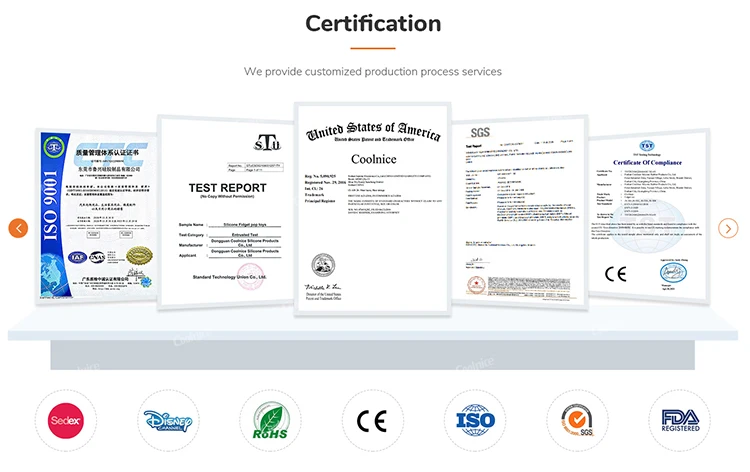Click the next carousel arrow button
This screenshot has height=472, width=750.
(x=728, y=228)
